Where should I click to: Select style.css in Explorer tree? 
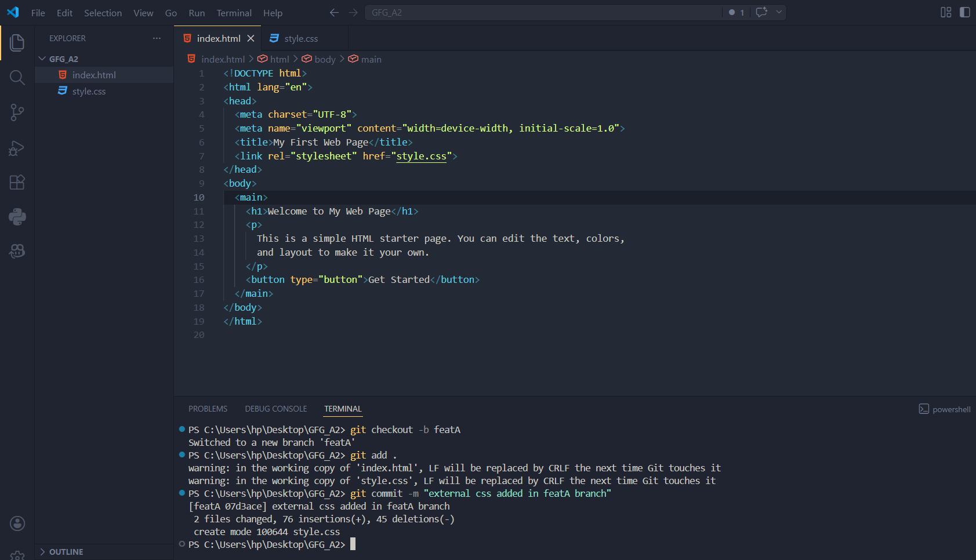pos(104,91)
